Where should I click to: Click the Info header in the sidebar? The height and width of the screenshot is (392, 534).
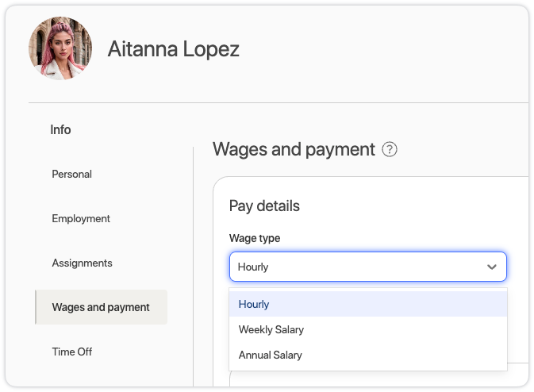click(x=60, y=129)
